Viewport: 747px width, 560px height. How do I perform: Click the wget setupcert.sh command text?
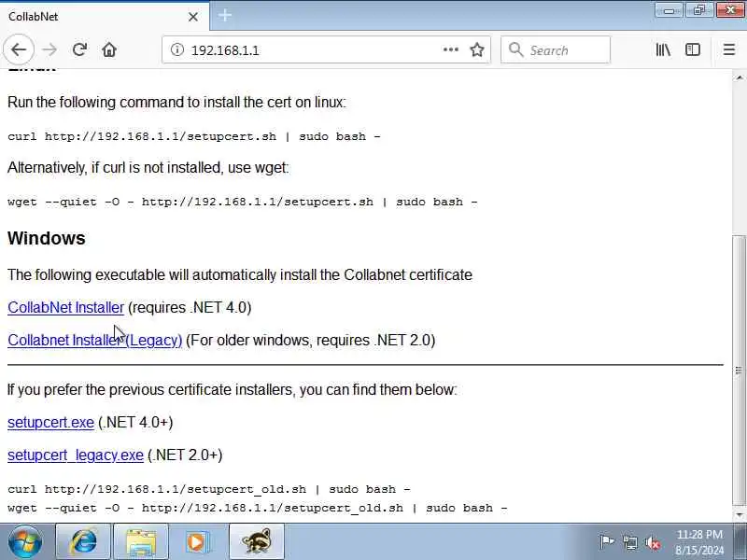click(x=243, y=202)
